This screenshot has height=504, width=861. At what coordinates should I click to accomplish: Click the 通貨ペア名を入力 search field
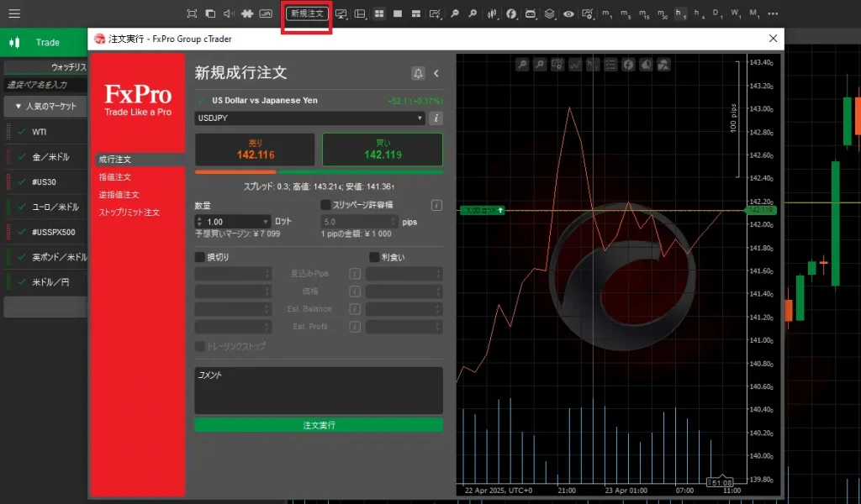(x=45, y=85)
